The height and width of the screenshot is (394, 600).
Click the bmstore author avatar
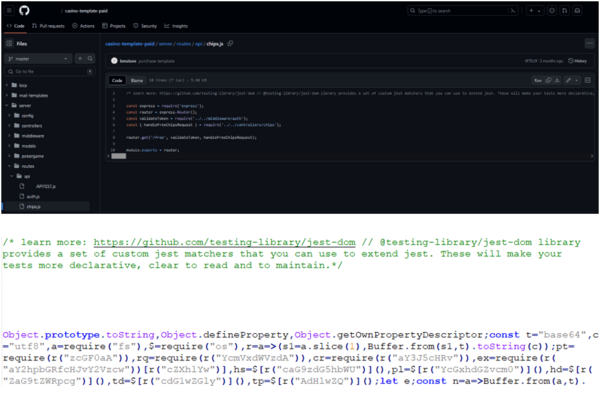coord(114,61)
